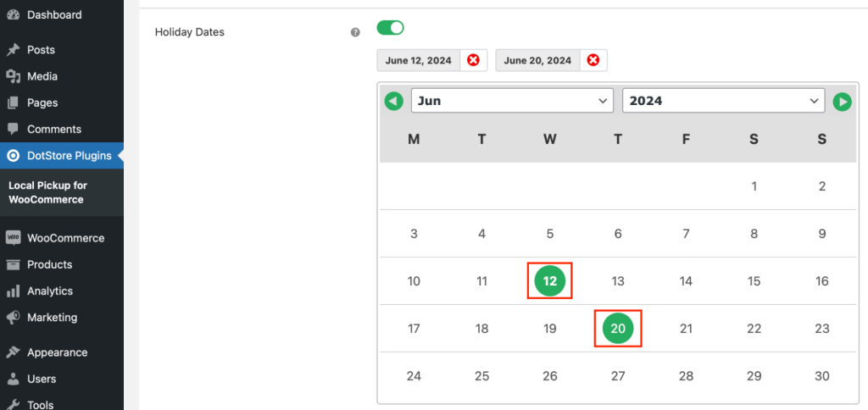Open the month dropdown showing Jun
This screenshot has height=410, width=868.
point(512,101)
